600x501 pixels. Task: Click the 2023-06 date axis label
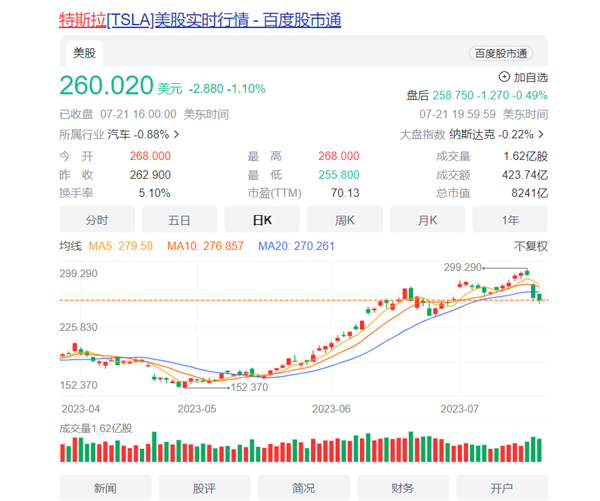point(331,409)
